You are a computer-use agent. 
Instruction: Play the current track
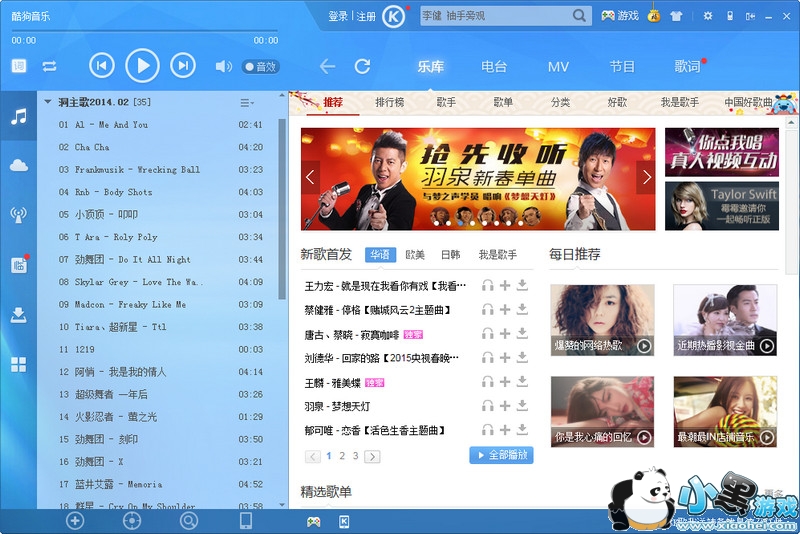coord(142,66)
